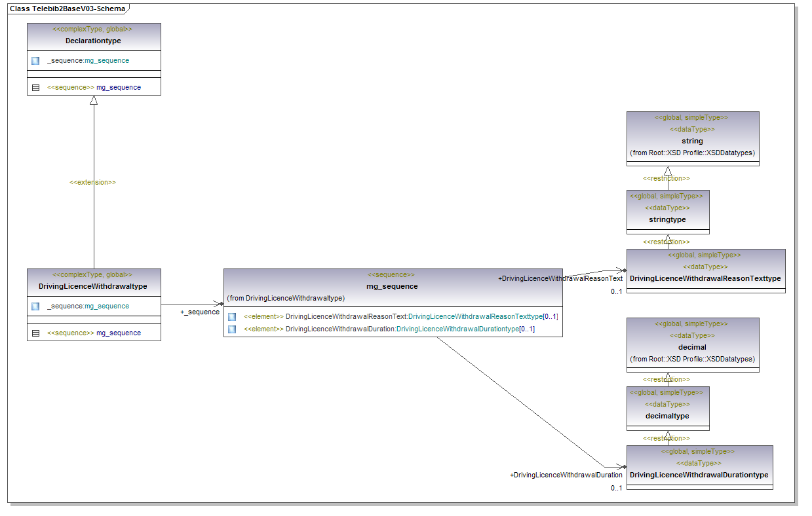Click the +_sequence association role label
Image resolution: width=812 pixels, height=516 pixels.
tap(200, 312)
